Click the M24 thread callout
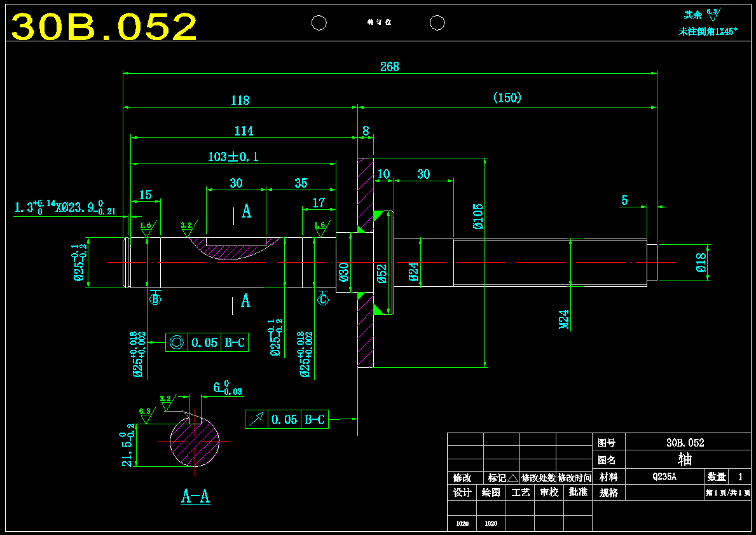The height and width of the screenshot is (535, 756). 564,319
